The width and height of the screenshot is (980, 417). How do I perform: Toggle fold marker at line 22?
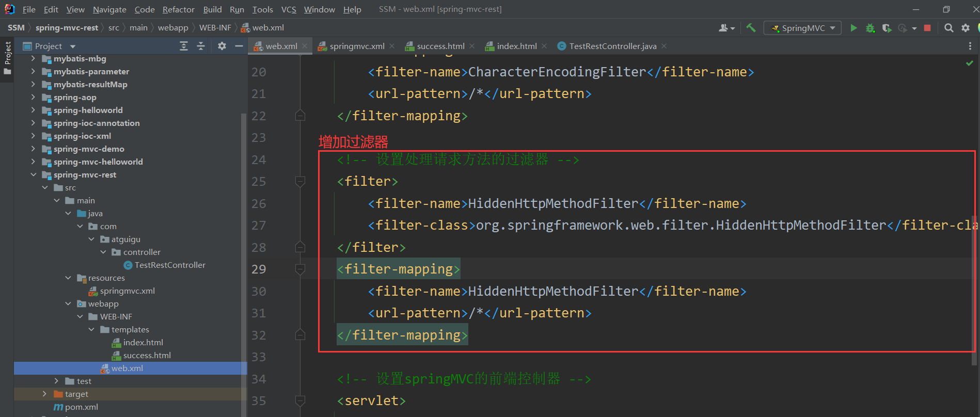tap(300, 116)
